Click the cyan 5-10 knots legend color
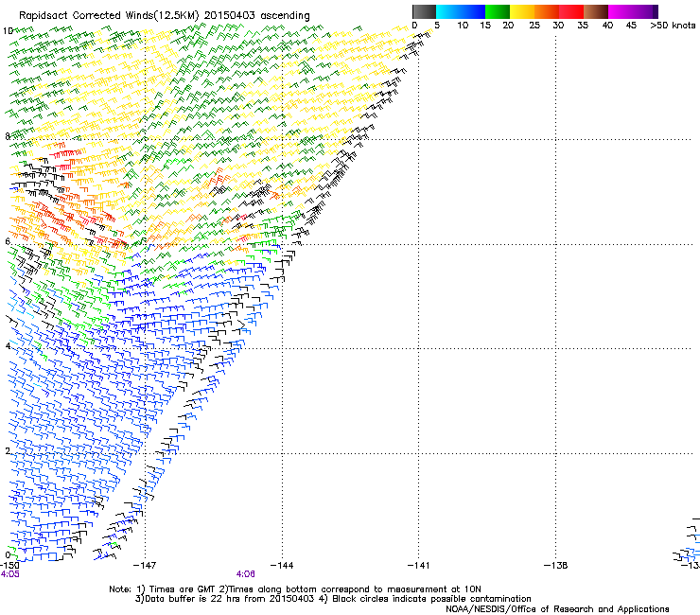The image size is (700, 615). pos(447,11)
